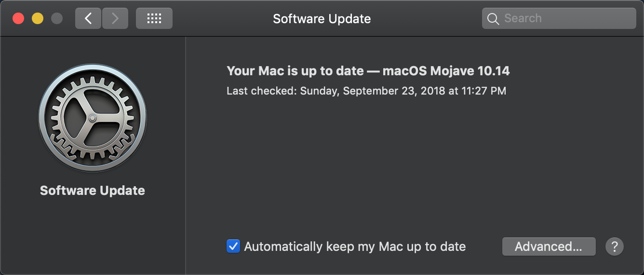Click the 'Last checked' date text
The width and height of the screenshot is (644, 275).
tap(366, 91)
